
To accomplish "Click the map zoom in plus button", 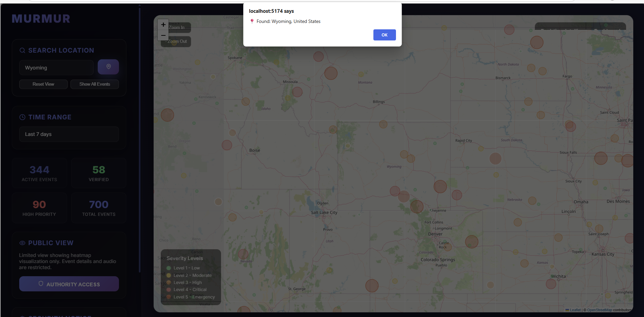I will [163, 25].
